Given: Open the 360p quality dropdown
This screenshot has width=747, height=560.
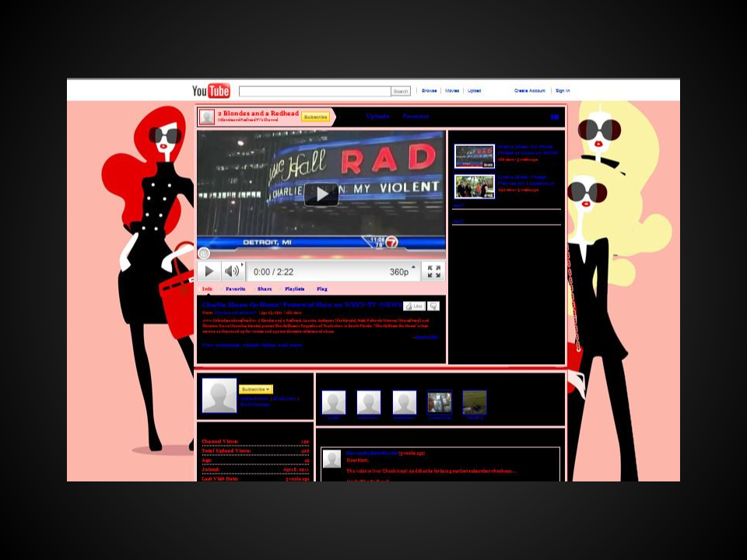Looking at the screenshot, I should [x=402, y=271].
